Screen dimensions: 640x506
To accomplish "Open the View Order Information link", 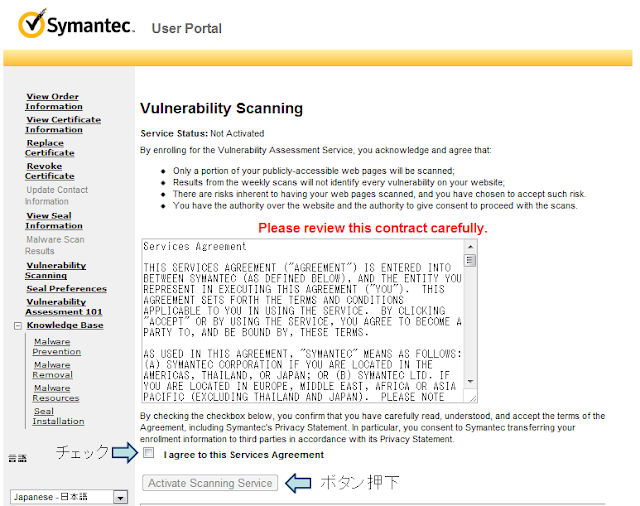I will pyautogui.click(x=53, y=101).
